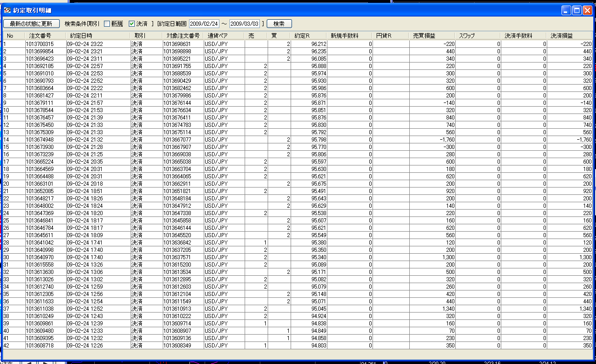Click the rate value 95.974
Screen dimensions: 596x364
tap(319, 74)
